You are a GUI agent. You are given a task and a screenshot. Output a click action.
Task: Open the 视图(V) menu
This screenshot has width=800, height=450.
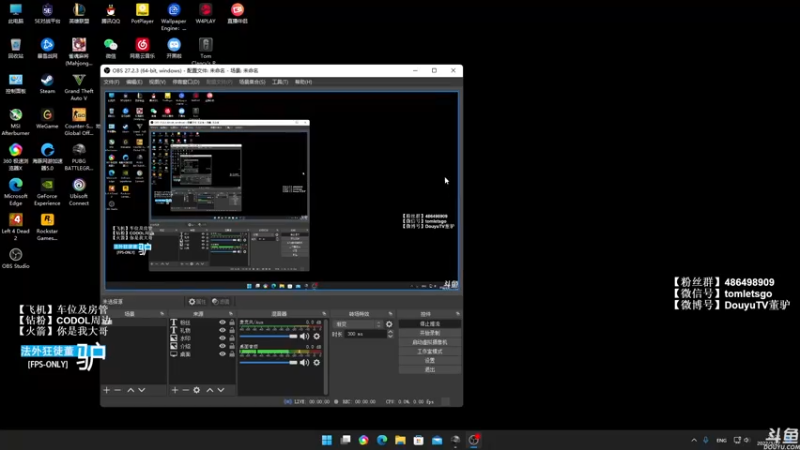157,82
